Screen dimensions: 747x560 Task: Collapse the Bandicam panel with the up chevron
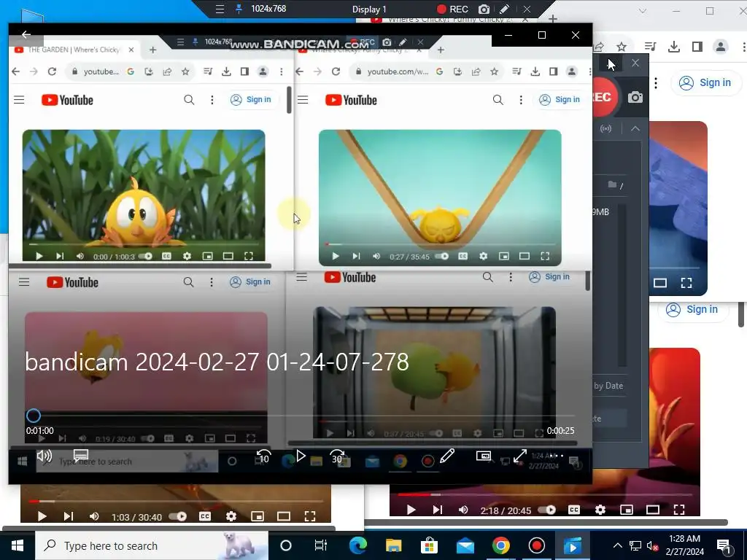[635, 128]
